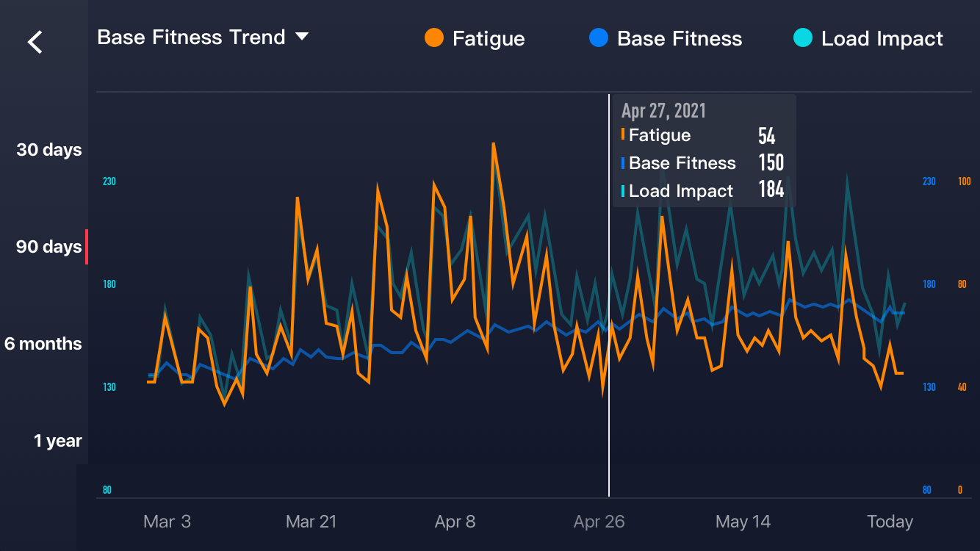Toggle the cyan Load Impact legend dot

[803, 38]
